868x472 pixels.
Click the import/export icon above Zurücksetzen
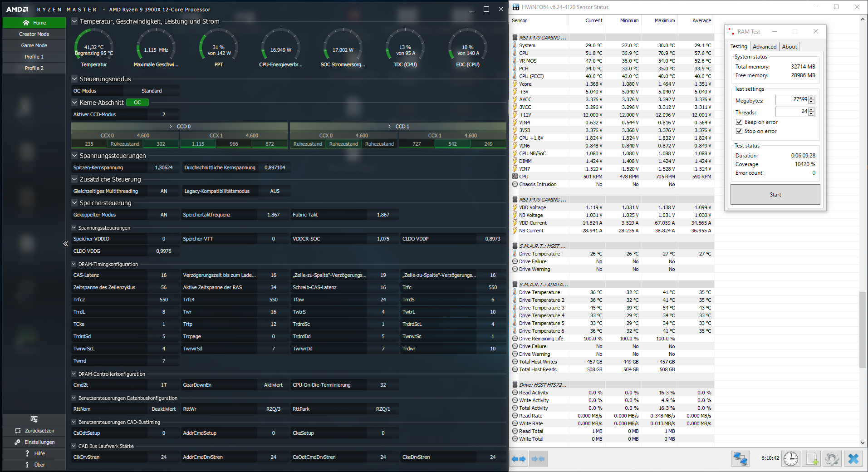[34, 419]
